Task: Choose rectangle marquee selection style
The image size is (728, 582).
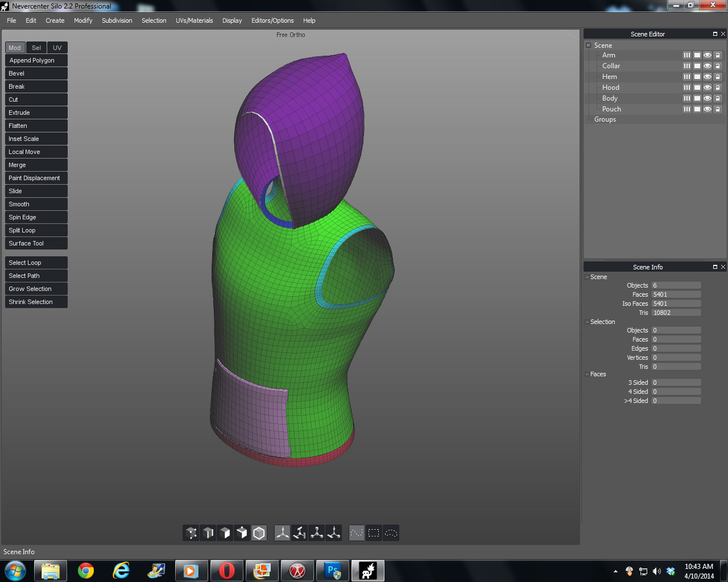Action: (x=374, y=533)
